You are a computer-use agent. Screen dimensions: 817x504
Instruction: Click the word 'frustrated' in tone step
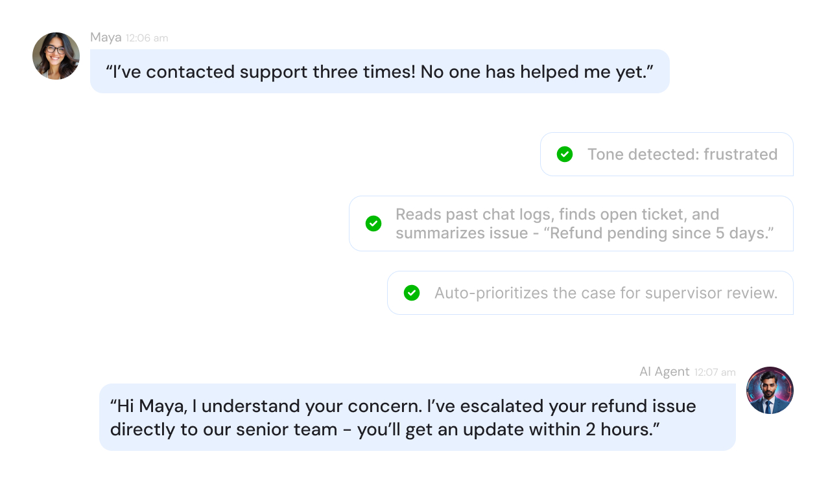tap(740, 154)
